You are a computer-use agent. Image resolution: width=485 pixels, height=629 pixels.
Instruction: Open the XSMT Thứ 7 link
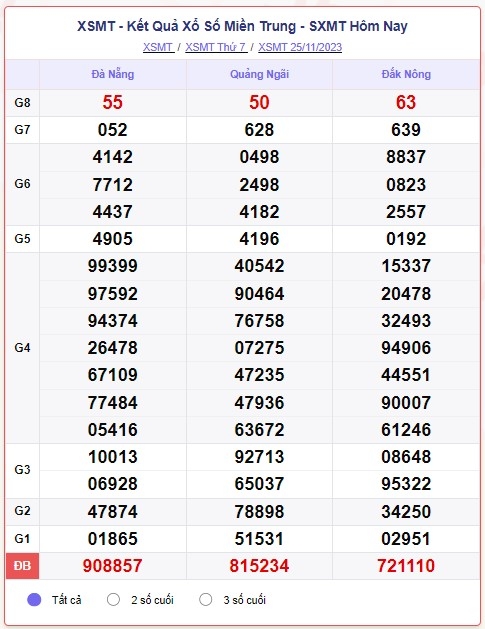pyautogui.click(x=215, y=47)
